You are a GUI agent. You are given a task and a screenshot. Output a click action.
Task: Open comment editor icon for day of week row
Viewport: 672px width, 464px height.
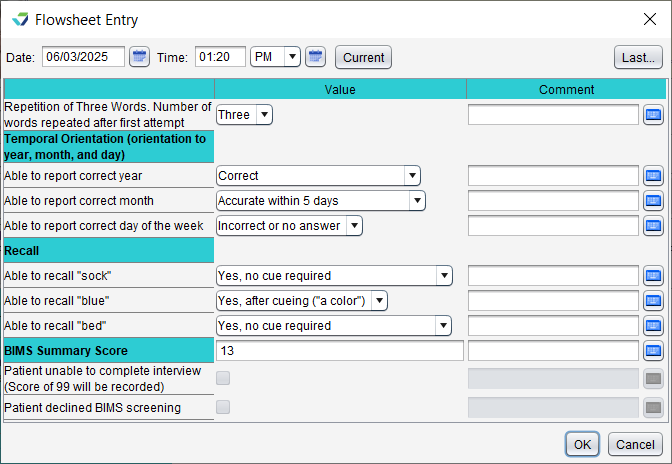653,226
